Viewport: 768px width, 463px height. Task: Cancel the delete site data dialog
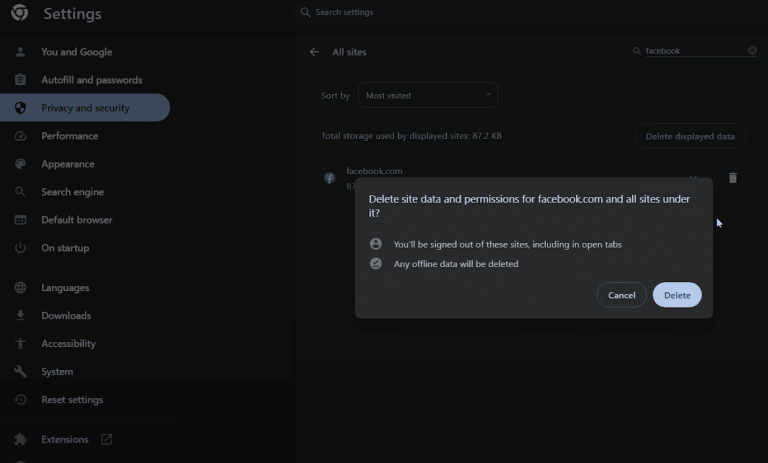tap(622, 295)
